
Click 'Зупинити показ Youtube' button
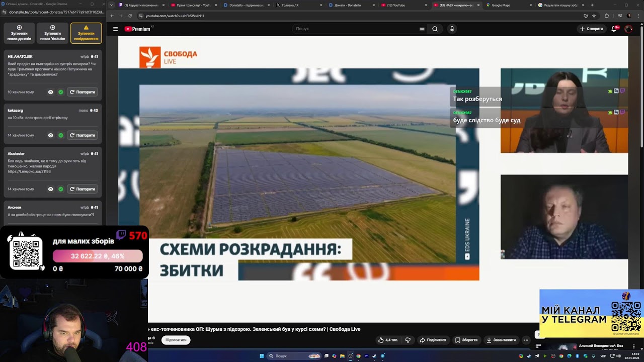click(x=52, y=33)
